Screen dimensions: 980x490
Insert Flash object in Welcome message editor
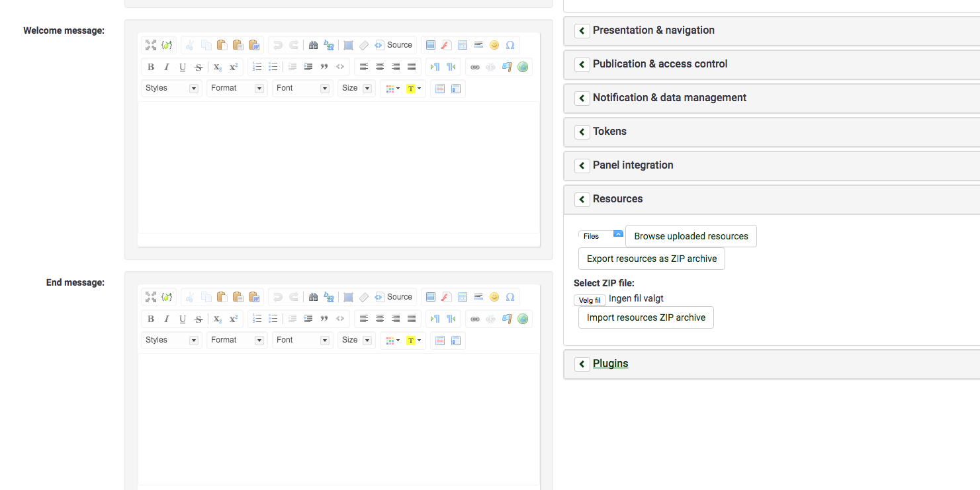pyautogui.click(x=447, y=45)
